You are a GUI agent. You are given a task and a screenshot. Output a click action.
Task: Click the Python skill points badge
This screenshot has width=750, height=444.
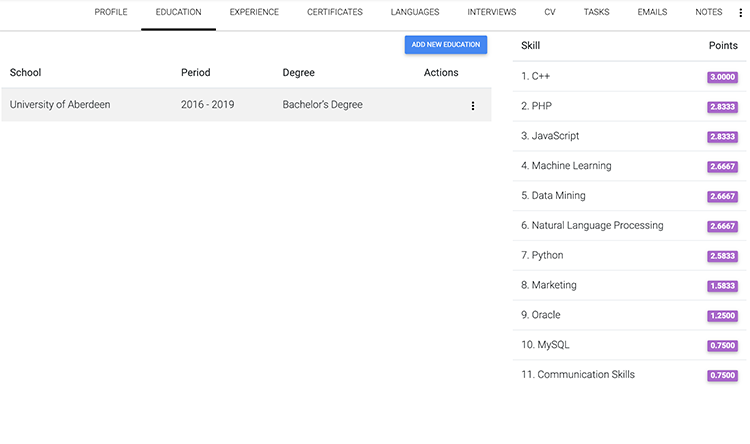point(722,256)
